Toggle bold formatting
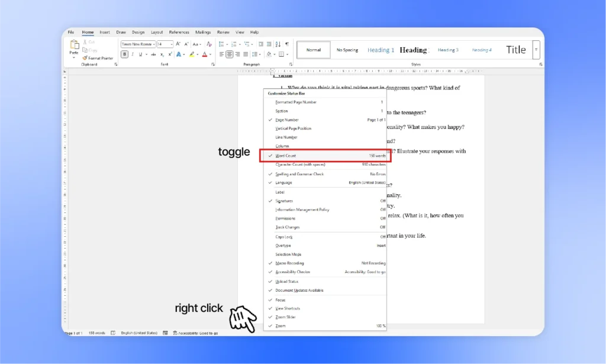The image size is (606, 364). (124, 54)
